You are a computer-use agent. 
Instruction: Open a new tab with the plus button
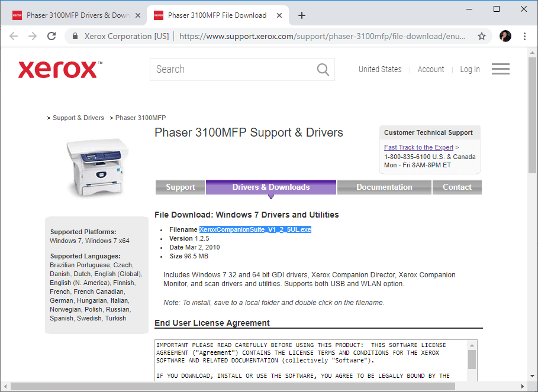click(x=302, y=15)
